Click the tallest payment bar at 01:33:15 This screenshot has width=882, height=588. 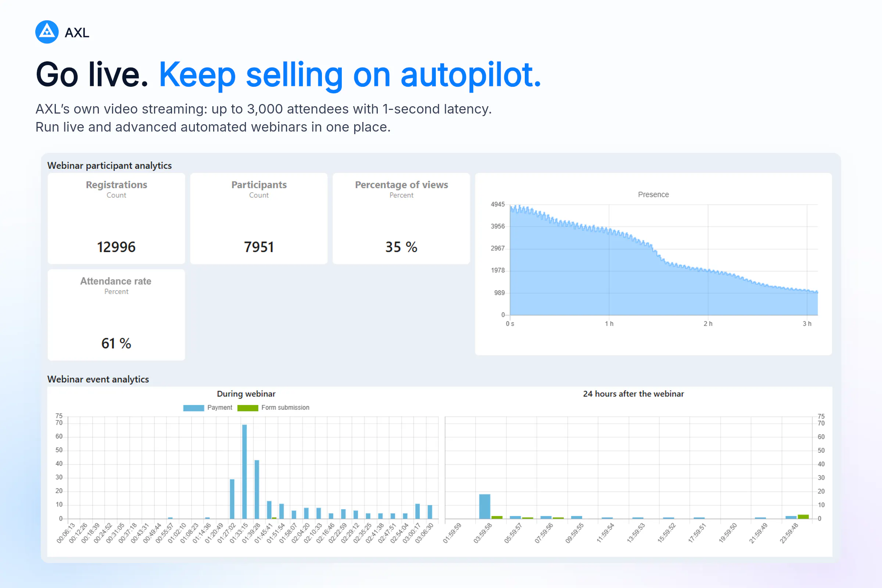click(x=244, y=472)
